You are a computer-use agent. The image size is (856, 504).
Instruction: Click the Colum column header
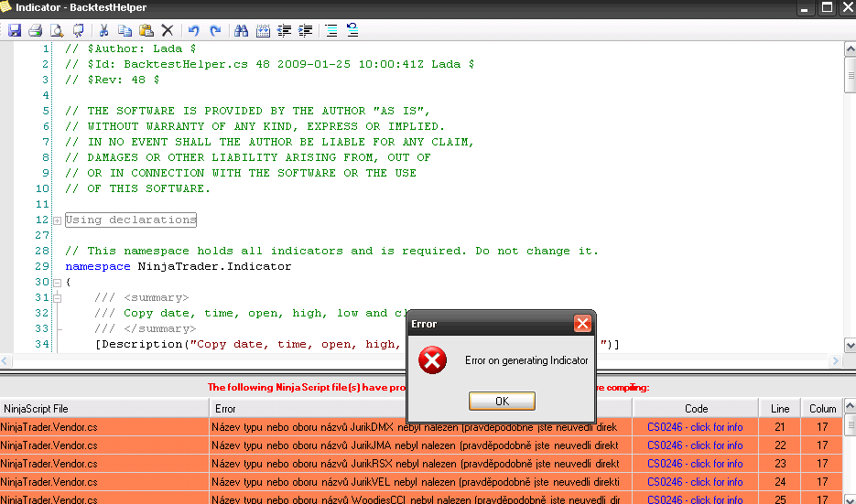pyautogui.click(x=822, y=409)
